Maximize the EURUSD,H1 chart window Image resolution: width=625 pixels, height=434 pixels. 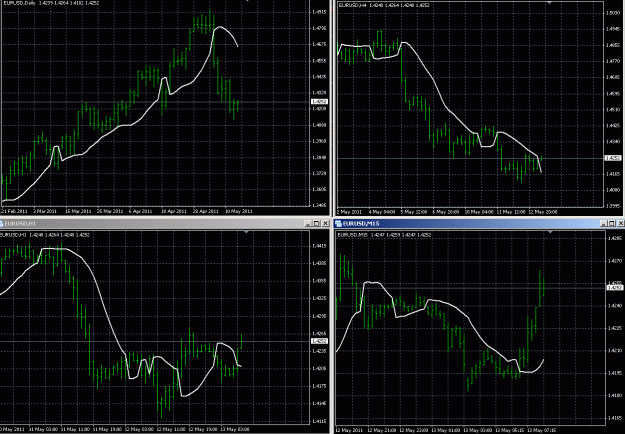[316, 224]
